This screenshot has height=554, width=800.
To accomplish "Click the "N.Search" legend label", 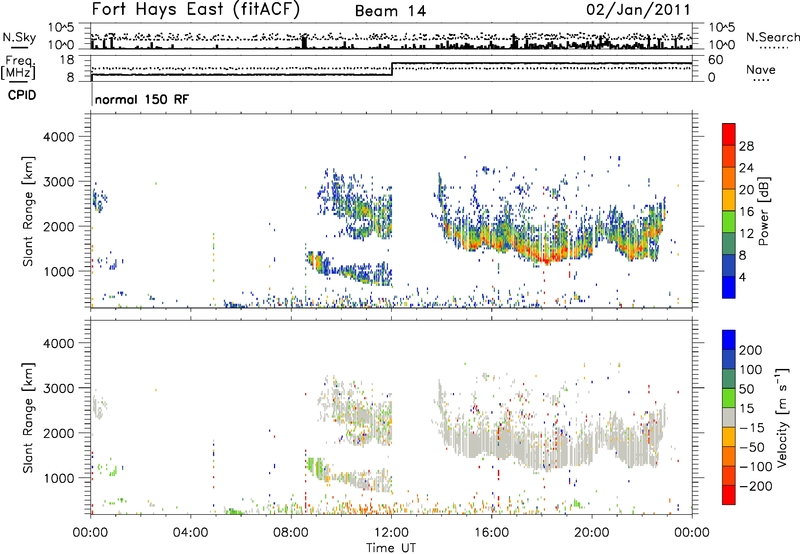I will point(772,37).
